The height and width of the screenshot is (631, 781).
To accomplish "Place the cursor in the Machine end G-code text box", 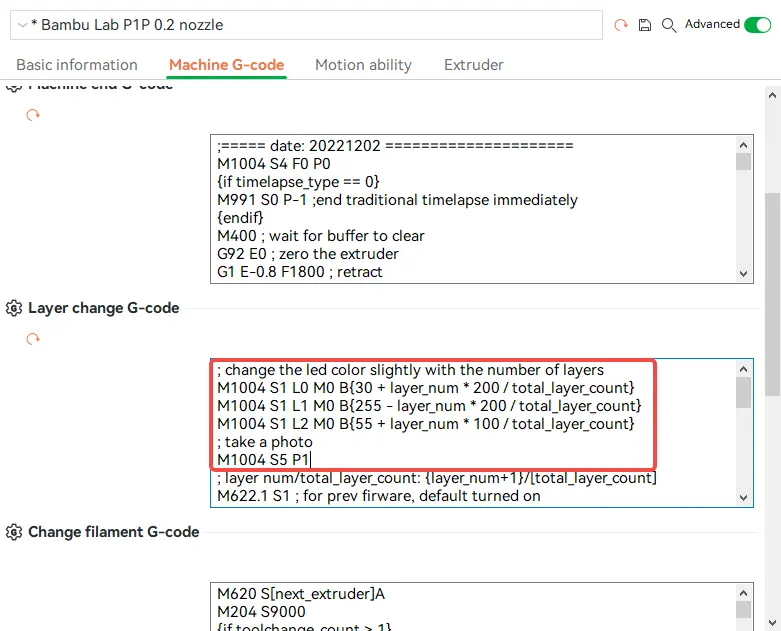I will (472, 209).
